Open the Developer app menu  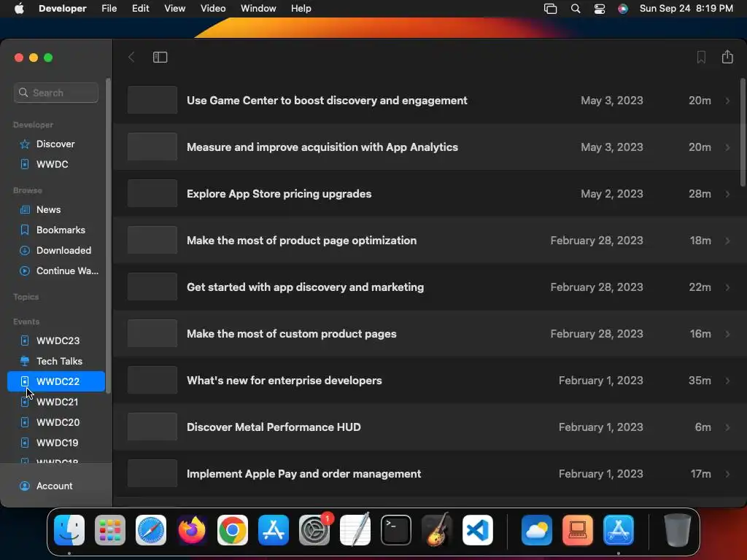tap(63, 9)
